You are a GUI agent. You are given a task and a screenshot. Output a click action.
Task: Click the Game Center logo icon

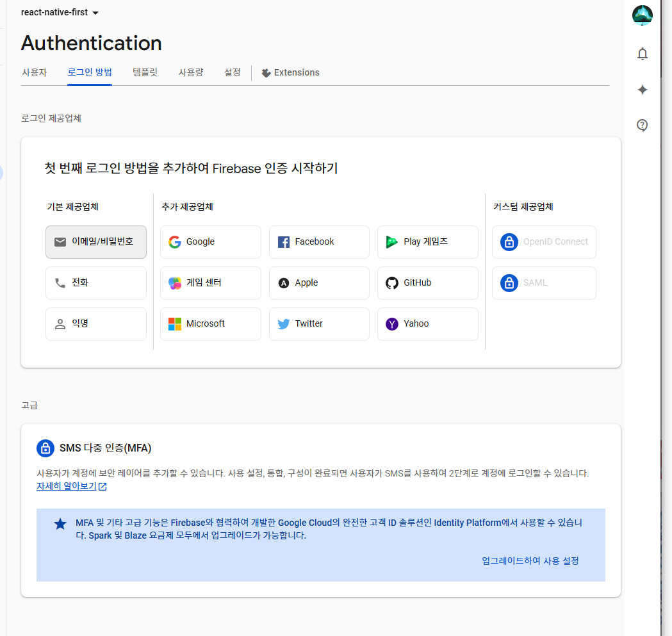[x=175, y=283]
